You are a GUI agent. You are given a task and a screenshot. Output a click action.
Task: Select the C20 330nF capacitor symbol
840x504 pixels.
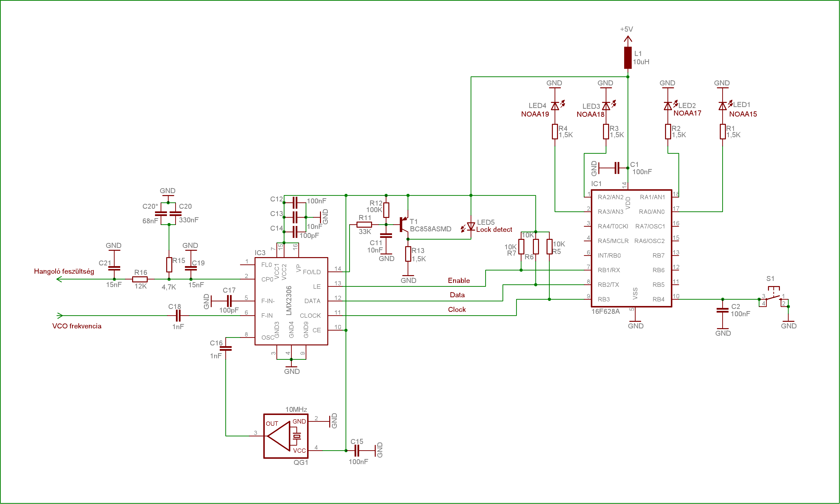coord(176,214)
